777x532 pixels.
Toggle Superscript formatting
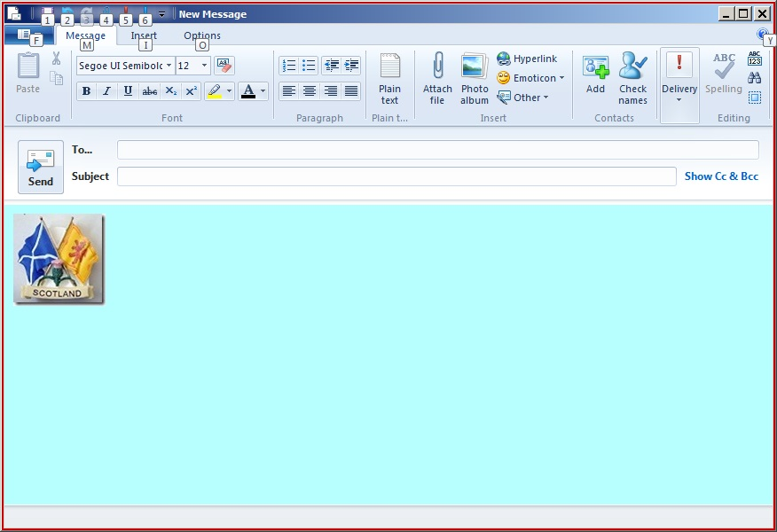coord(192,91)
